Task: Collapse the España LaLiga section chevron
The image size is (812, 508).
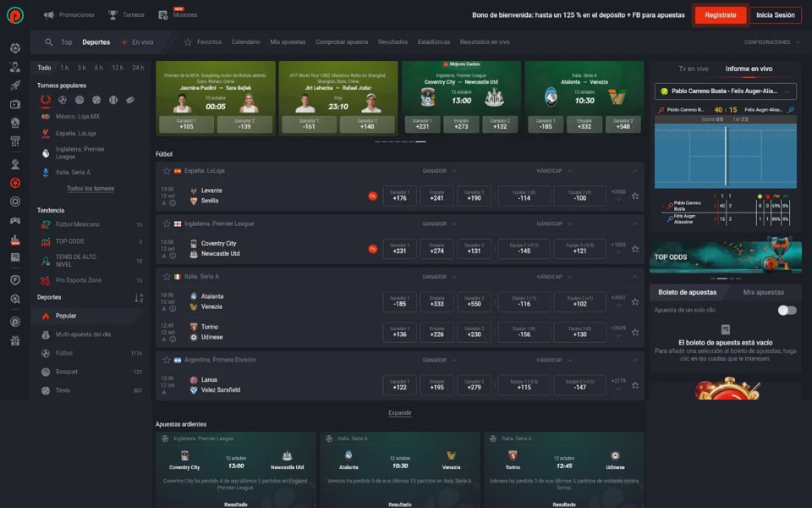Action: [634, 171]
